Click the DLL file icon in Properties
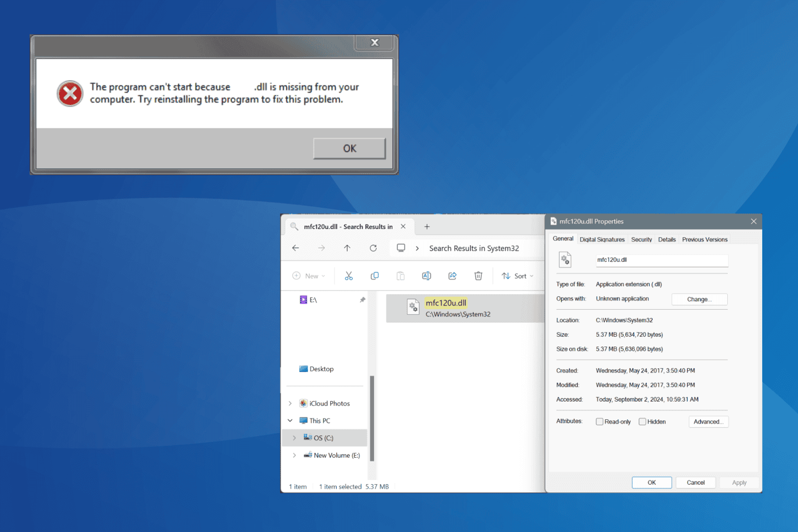Viewport: 798px width, 532px height. pos(565,259)
